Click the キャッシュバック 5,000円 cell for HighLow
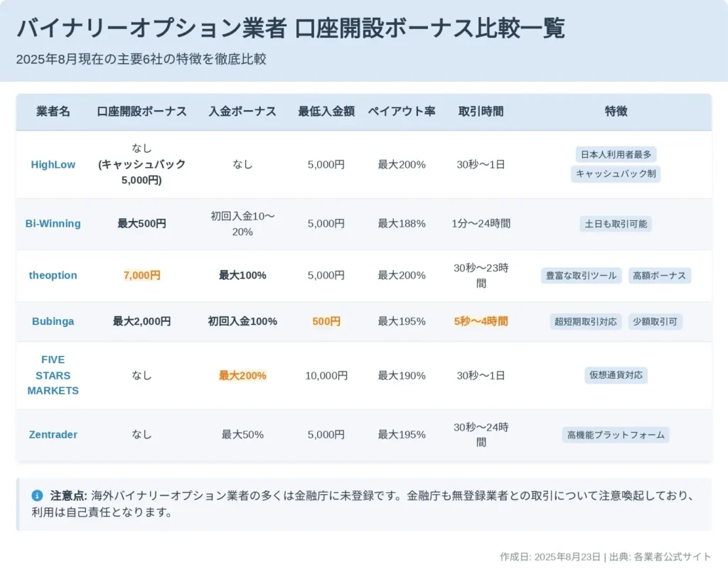Viewport: 728px width, 582px height. [141, 172]
